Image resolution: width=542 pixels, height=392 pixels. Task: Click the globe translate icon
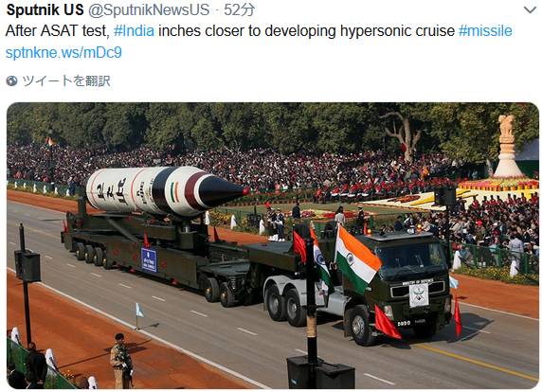11,81
